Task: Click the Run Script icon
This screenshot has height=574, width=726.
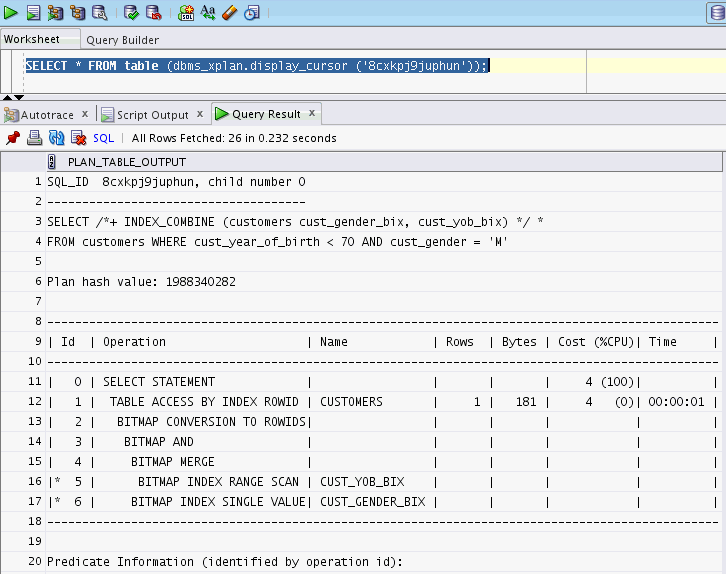Action: 33,13
